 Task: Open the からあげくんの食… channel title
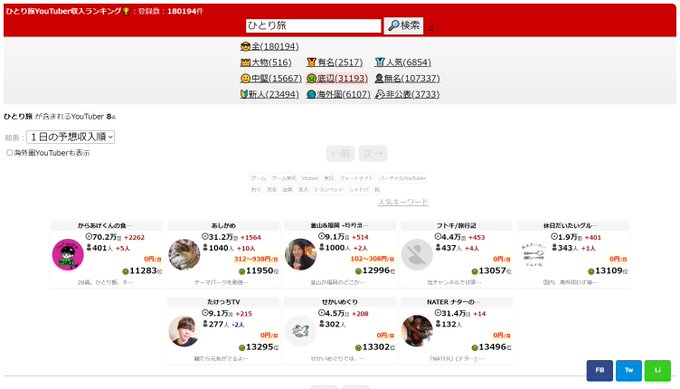click(105, 226)
